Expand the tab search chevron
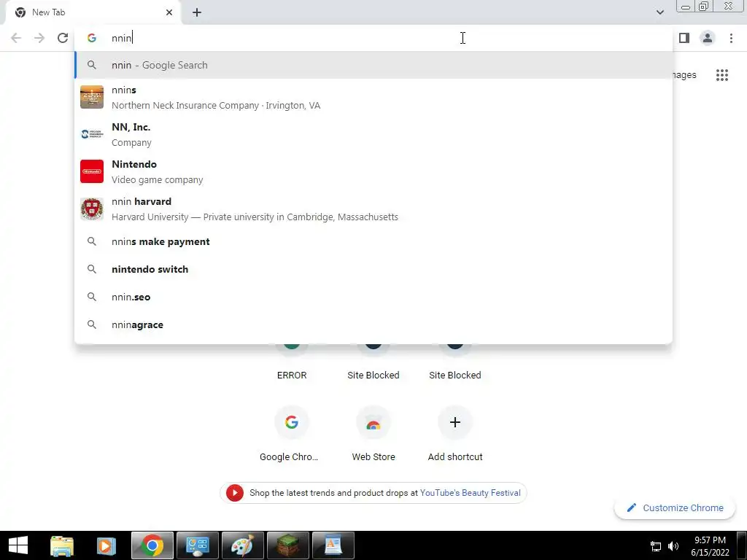Image resolution: width=747 pixels, height=560 pixels. click(659, 12)
